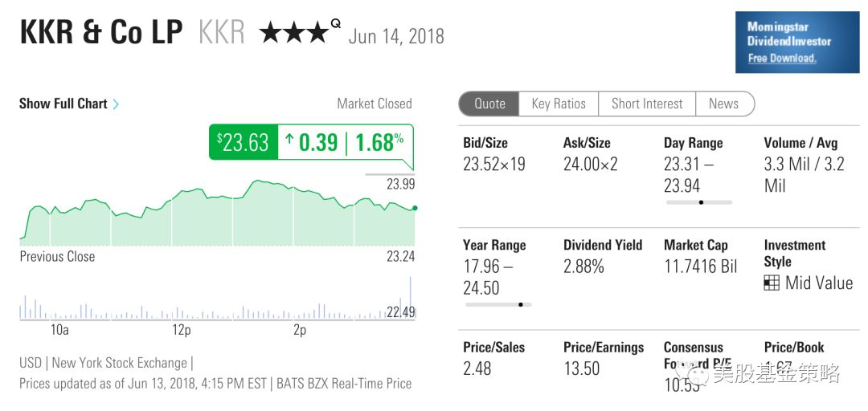Click the KKR ticker symbol
This screenshot has width=868, height=411.
tap(220, 32)
